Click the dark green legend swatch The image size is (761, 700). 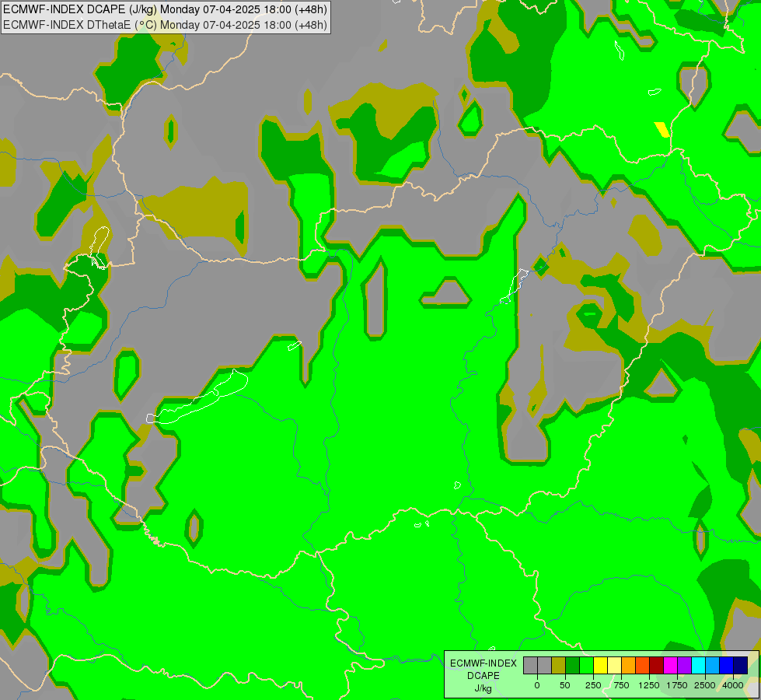(572, 665)
